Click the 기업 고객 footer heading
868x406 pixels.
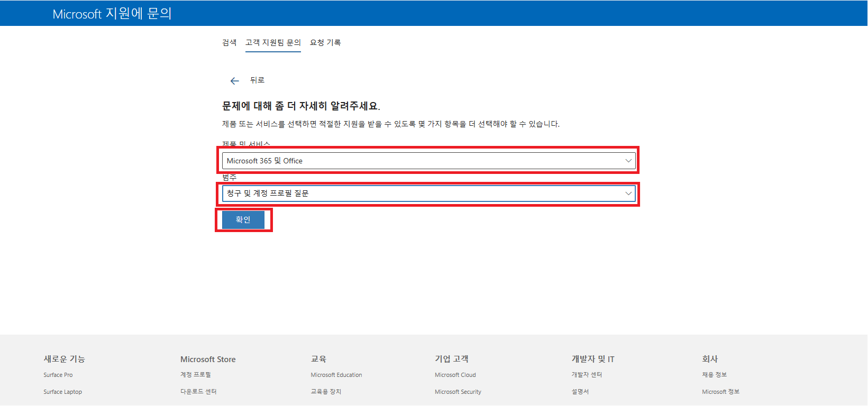point(451,359)
